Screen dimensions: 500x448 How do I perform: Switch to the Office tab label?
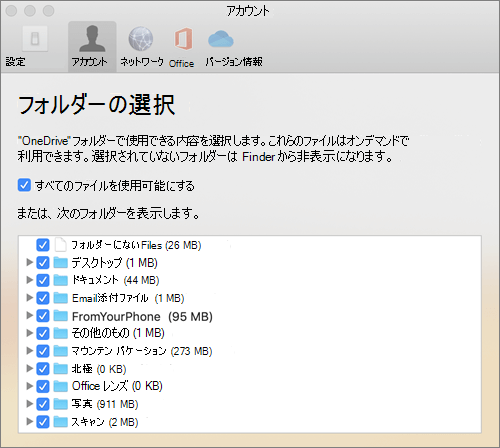(x=181, y=63)
